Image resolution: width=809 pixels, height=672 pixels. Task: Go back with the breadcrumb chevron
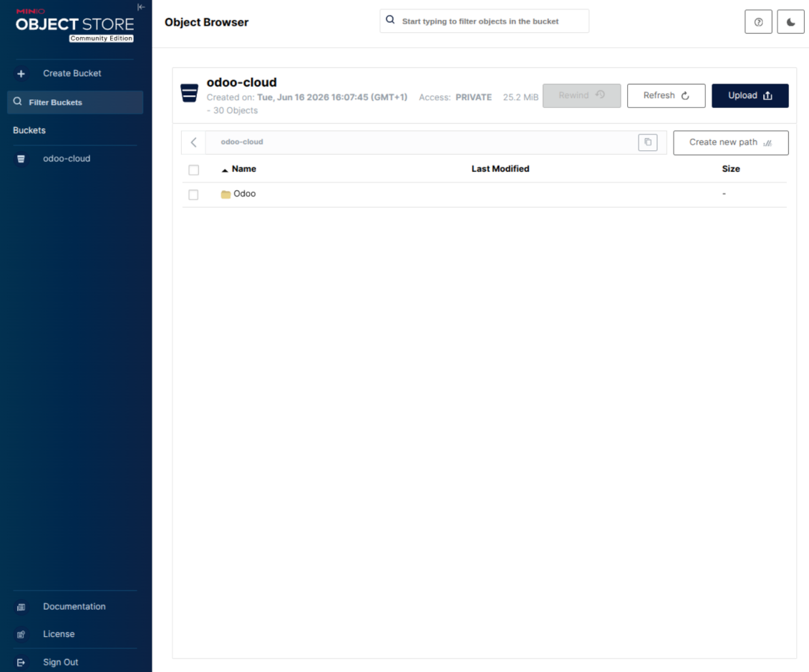coord(193,142)
